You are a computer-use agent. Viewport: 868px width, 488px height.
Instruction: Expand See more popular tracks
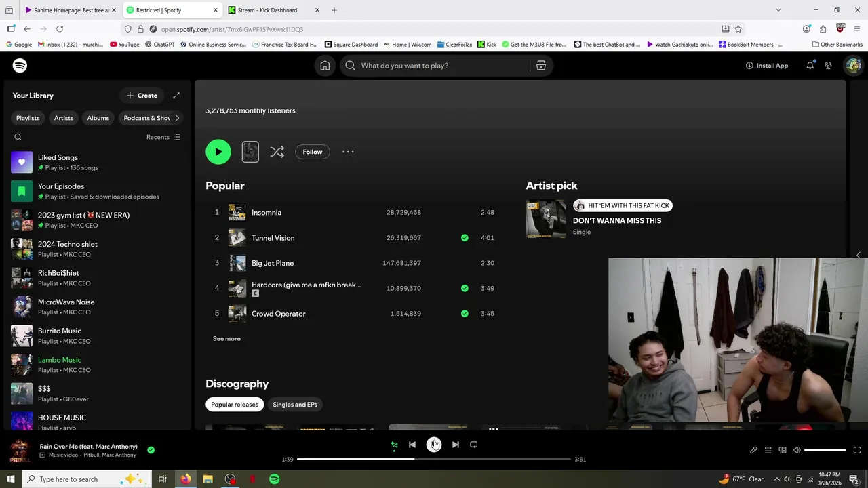[x=226, y=339]
